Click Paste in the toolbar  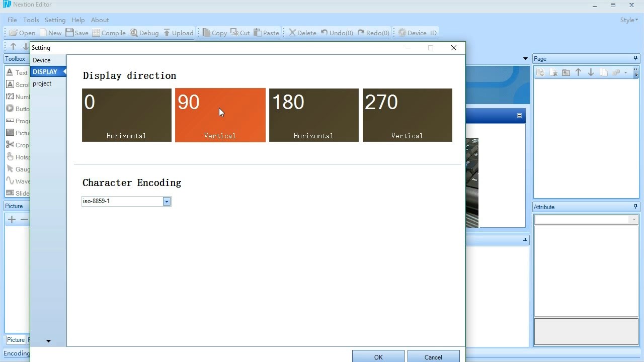pos(266,33)
